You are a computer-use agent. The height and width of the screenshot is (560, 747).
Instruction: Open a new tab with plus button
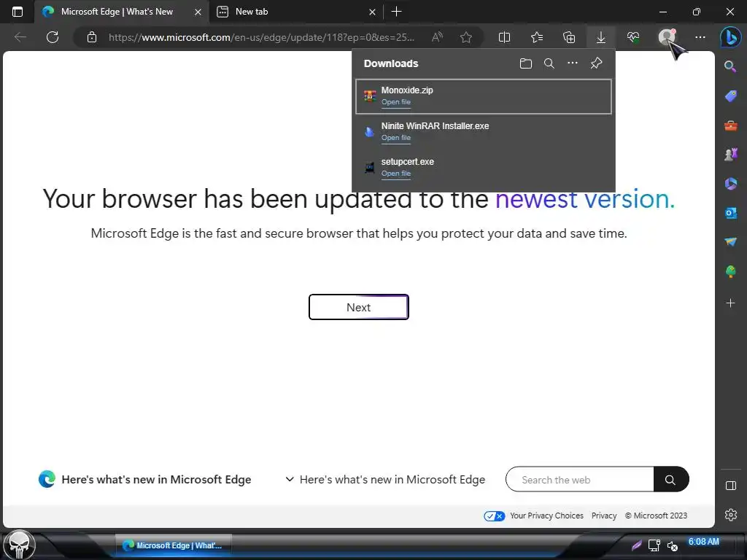pyautogui.click(x=396, y=12)
